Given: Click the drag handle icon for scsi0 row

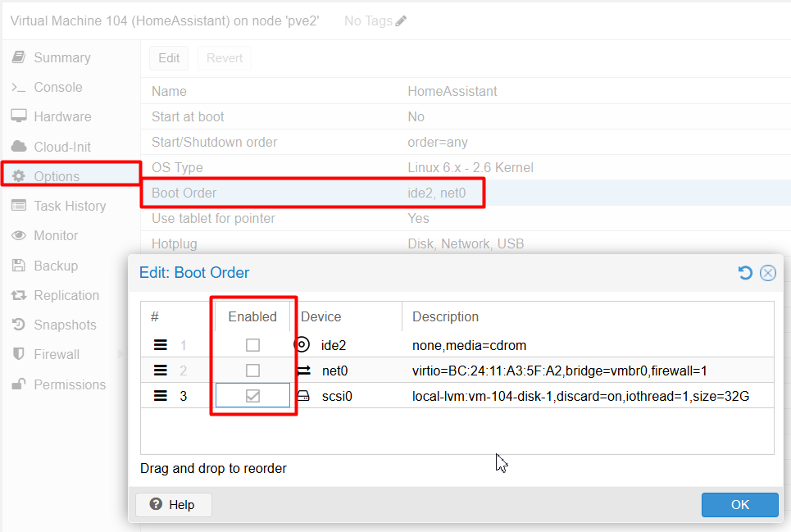Looking at the screenshot, I should [161, 396].
